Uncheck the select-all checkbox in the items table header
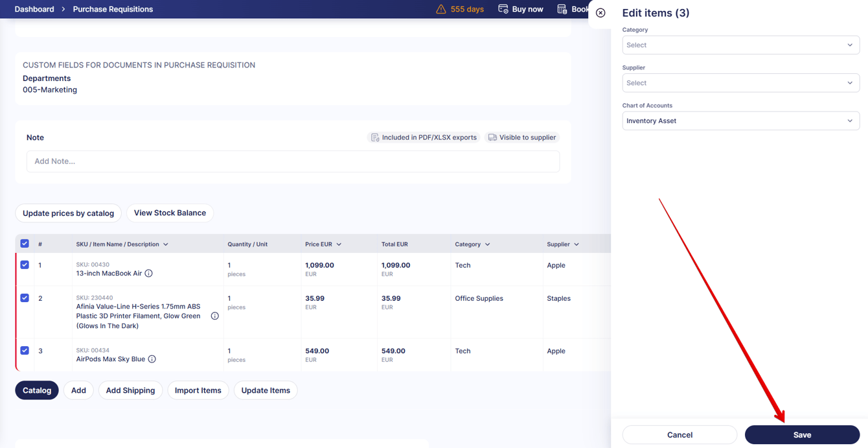Viewport: 868px width, 448px height. (25, 243)
